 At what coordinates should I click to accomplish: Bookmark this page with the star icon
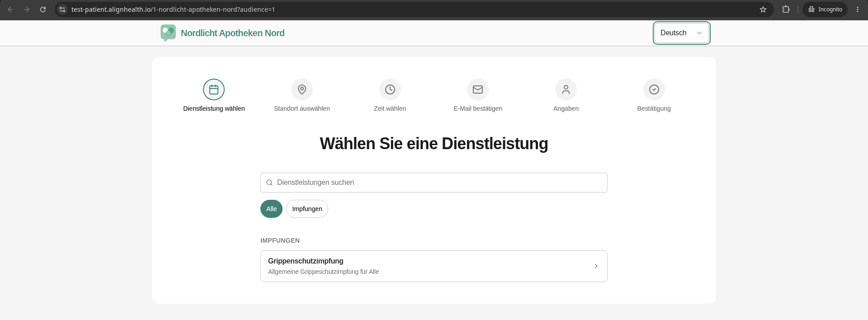[x=763, y=9]
